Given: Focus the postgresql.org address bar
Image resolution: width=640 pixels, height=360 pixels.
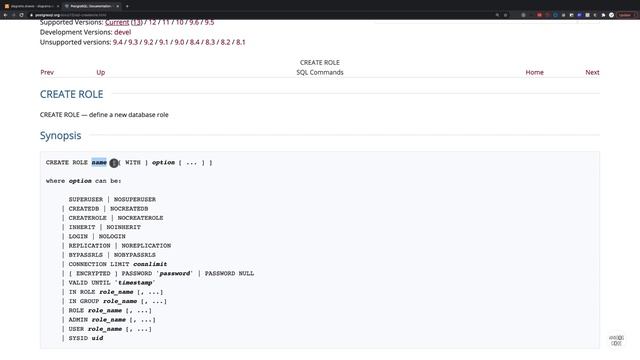Looking at the screenshot, I should coord(261,15).
